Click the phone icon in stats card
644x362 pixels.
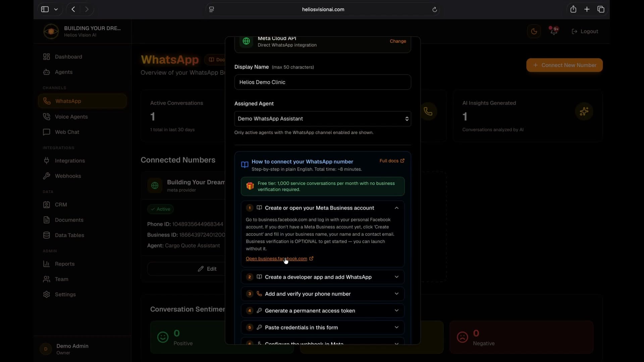[428, 111]
